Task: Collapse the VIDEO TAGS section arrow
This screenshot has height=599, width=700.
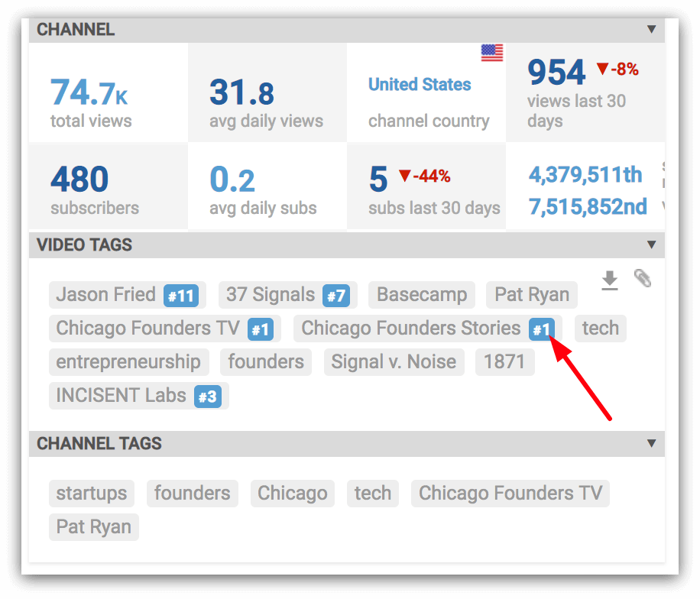Action: 651,244
